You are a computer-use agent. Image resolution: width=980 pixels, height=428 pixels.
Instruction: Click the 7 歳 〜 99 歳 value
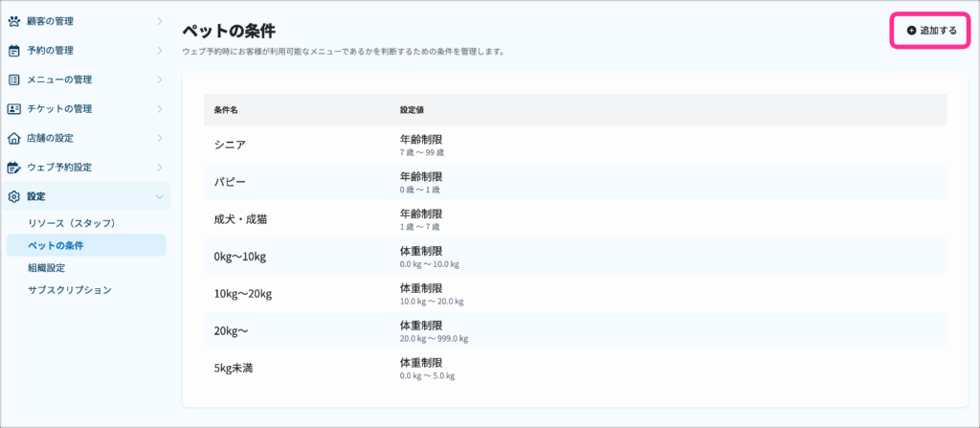coord(422,152)
